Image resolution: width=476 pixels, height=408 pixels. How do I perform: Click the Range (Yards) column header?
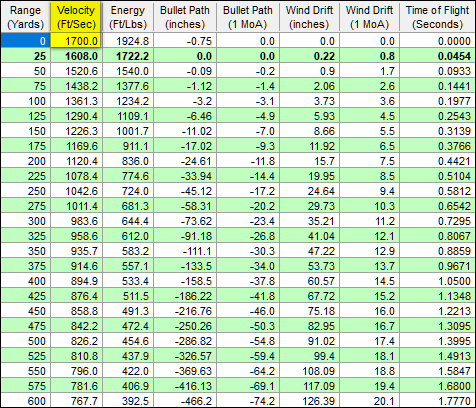tap(25, 17)
